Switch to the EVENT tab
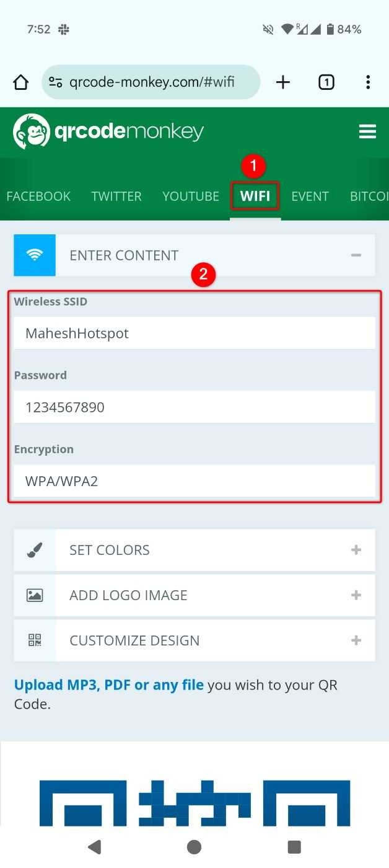Screen dimensions: 389x868 [310, 197]
